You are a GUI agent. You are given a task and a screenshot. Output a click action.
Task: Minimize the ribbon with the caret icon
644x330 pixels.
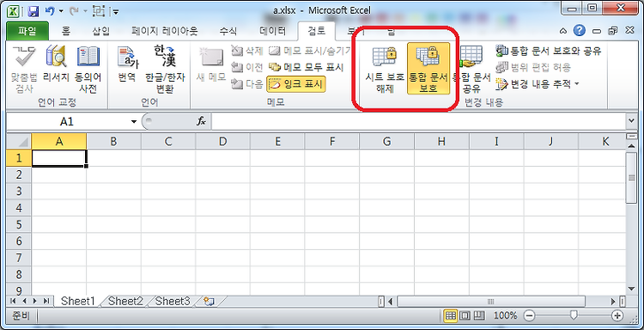[563, 31]
